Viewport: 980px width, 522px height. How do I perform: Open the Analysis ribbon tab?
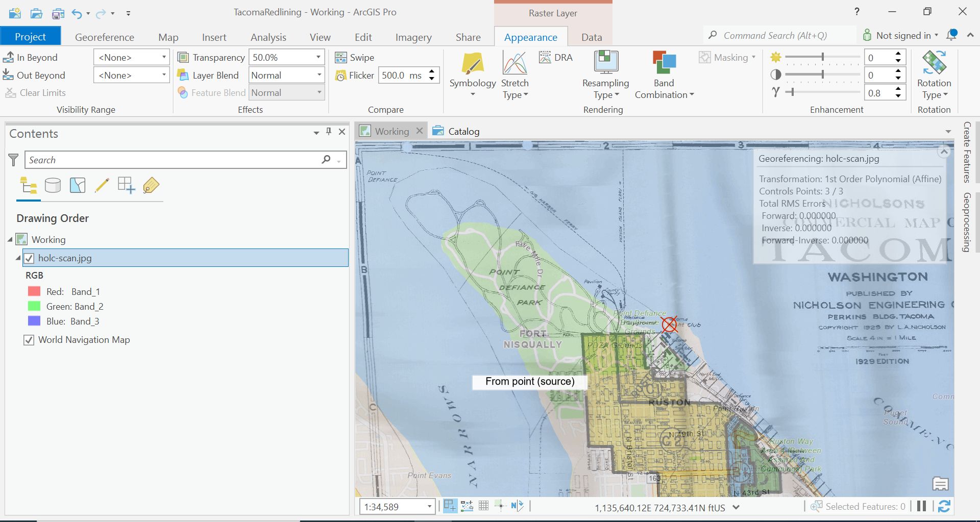(268, 37)
